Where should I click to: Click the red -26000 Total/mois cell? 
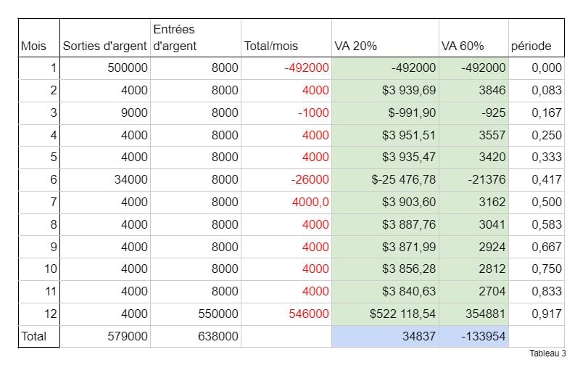[x=286, y=179]
